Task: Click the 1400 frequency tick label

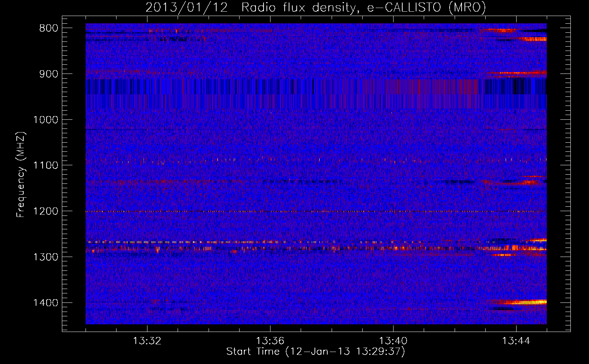Action: [x=46, y=303]
